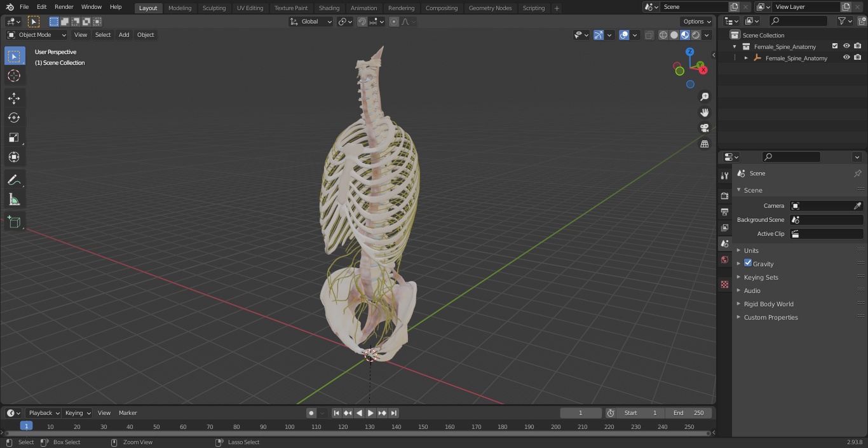Open the Playback dropdown
The width and height of the screenshot is (868, 448).
[x=43, y=413]
